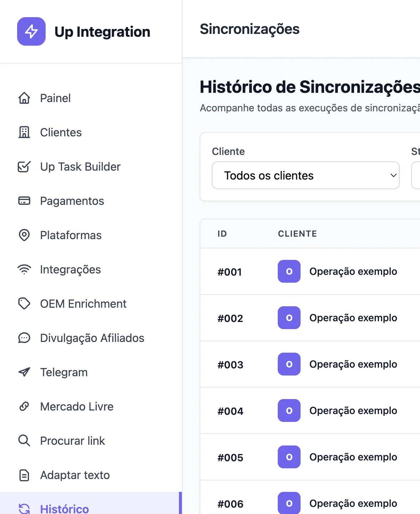Click the Up Integration title text
The width and height of the screenshot is (420, 514).
pyautogui.click(x=102, y=32)
